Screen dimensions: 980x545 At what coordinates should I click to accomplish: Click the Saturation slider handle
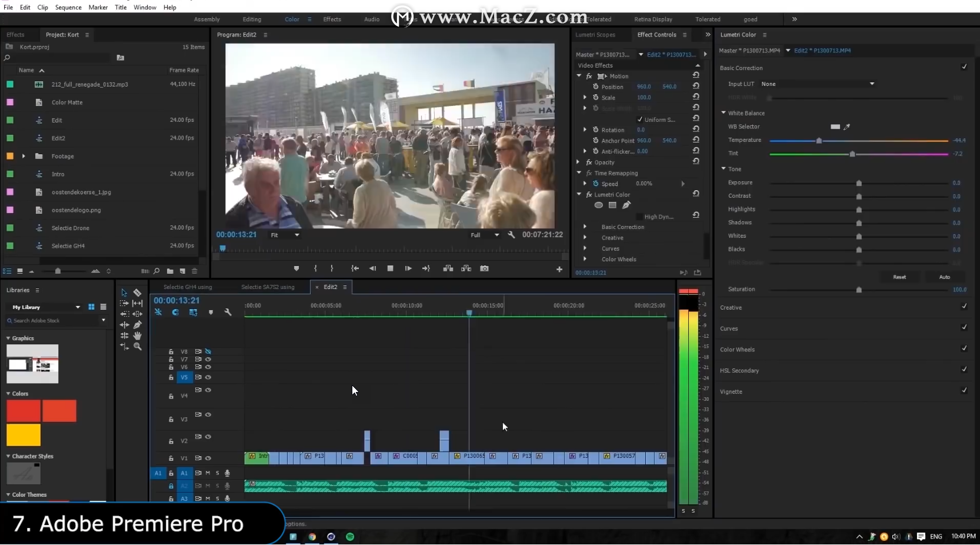tap(859, 290)
